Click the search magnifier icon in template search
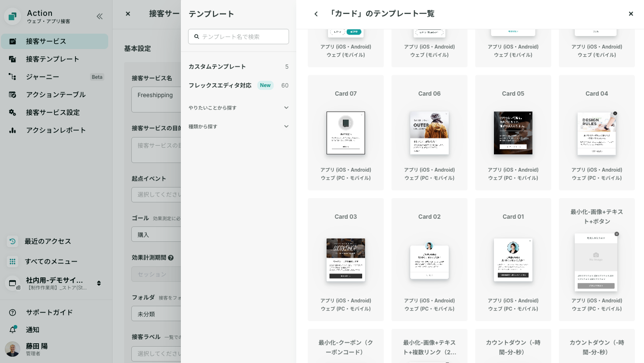Viewport: 644px width, 363px height. [x=197, y=37]
